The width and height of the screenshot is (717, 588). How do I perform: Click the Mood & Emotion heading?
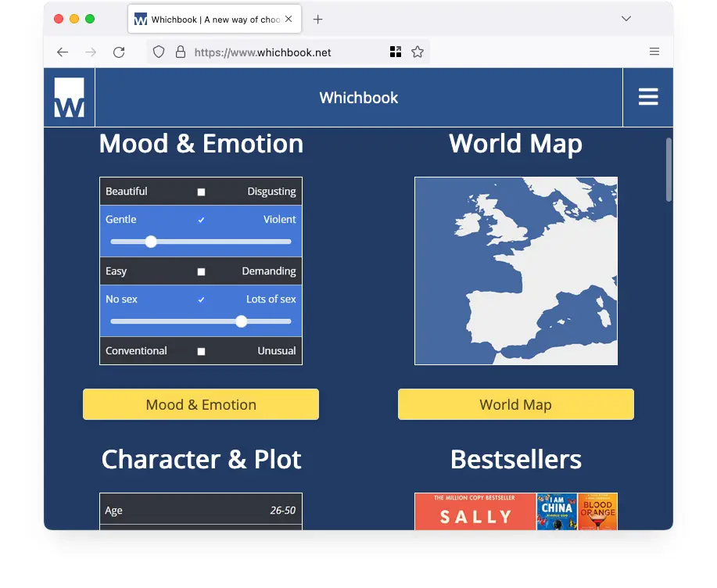[x=201, y=144]
